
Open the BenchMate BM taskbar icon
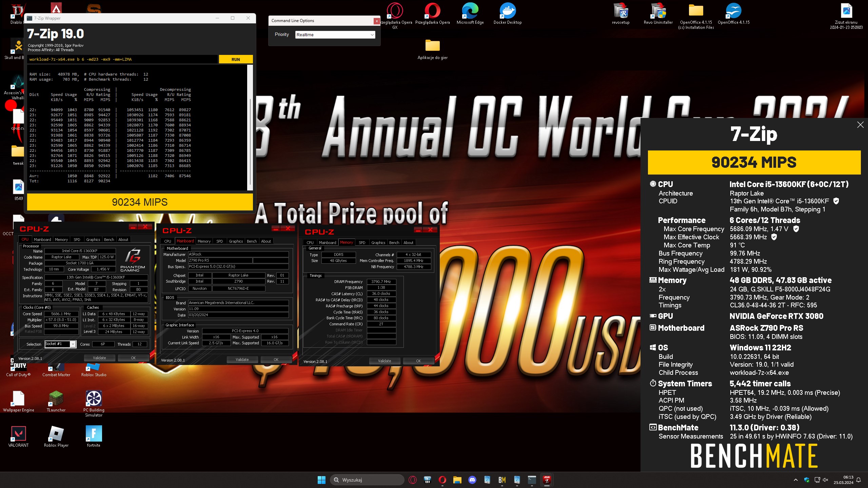point(502,480)
